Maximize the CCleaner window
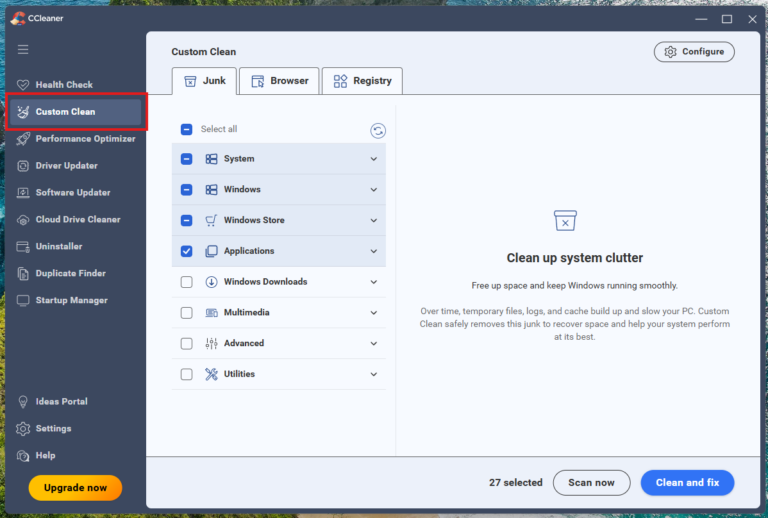This screenshot has height=518, width=768. 727,19
